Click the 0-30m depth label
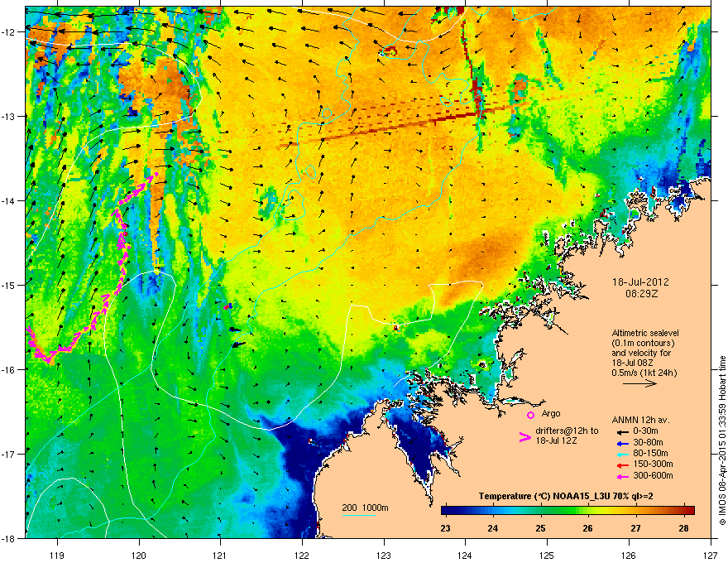Screen dimensions: 728x563 (x=645, y=431)
